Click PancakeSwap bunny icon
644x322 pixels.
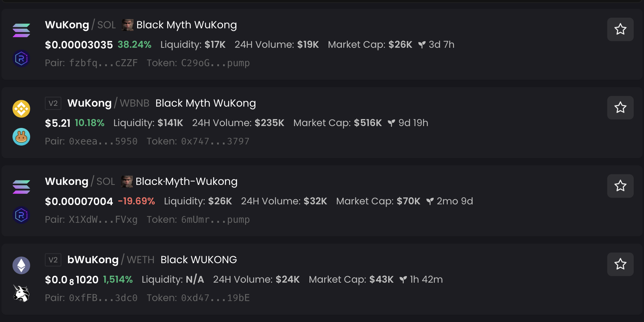(21, 137)
